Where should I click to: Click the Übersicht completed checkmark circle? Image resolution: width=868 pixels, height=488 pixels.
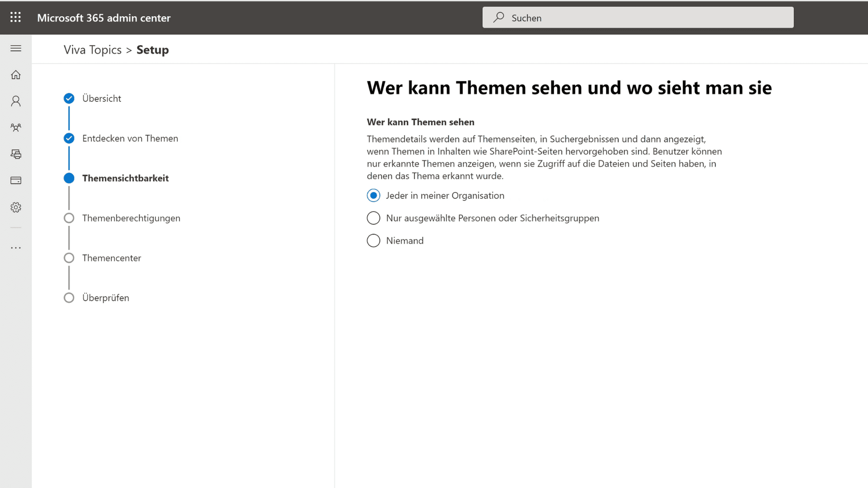(69, 99)
